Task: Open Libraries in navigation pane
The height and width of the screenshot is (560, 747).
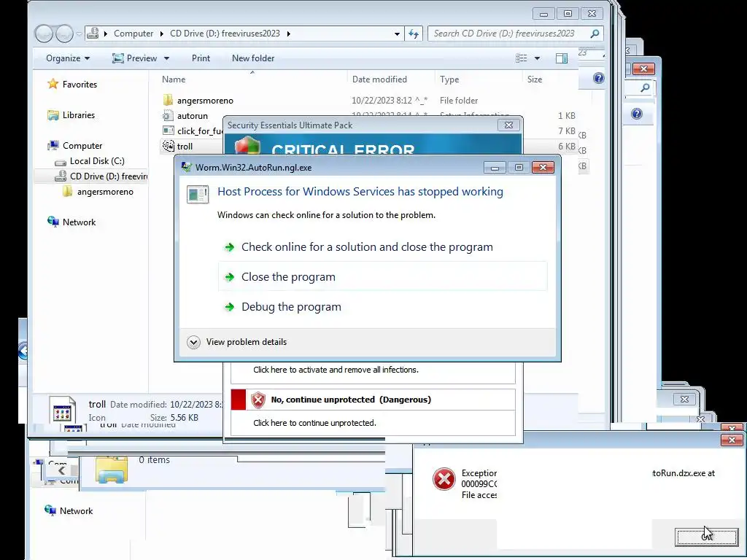Action: (x=78, y=114)
